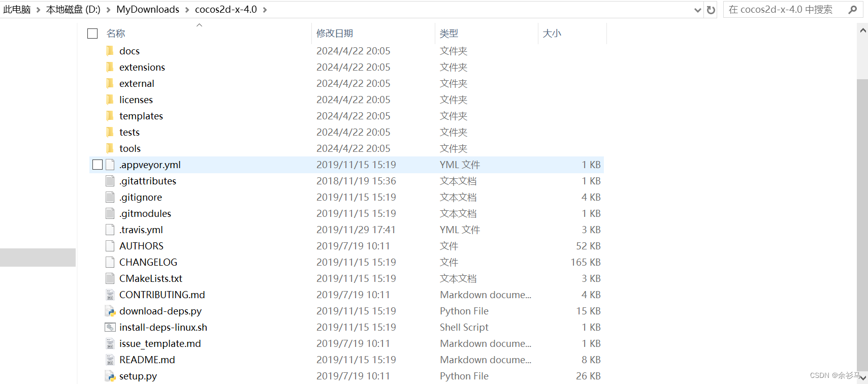Select the extensions folder name
This screenshot has height=384, width=868.
click(x=142, y=67)
